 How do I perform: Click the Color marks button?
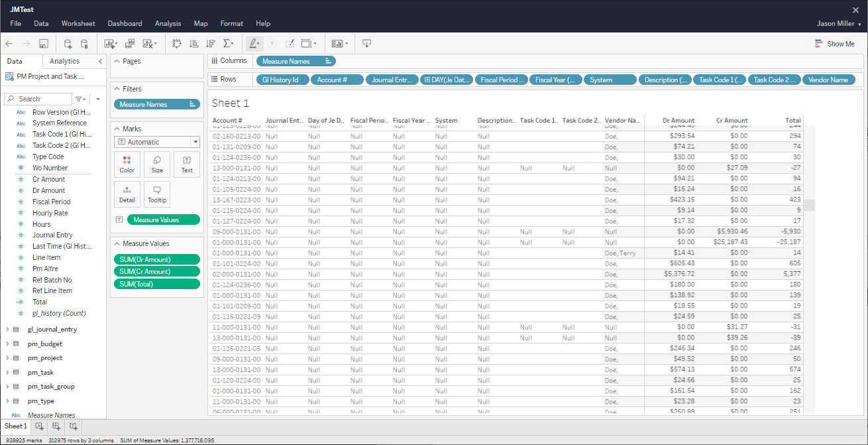pos(127,164)
